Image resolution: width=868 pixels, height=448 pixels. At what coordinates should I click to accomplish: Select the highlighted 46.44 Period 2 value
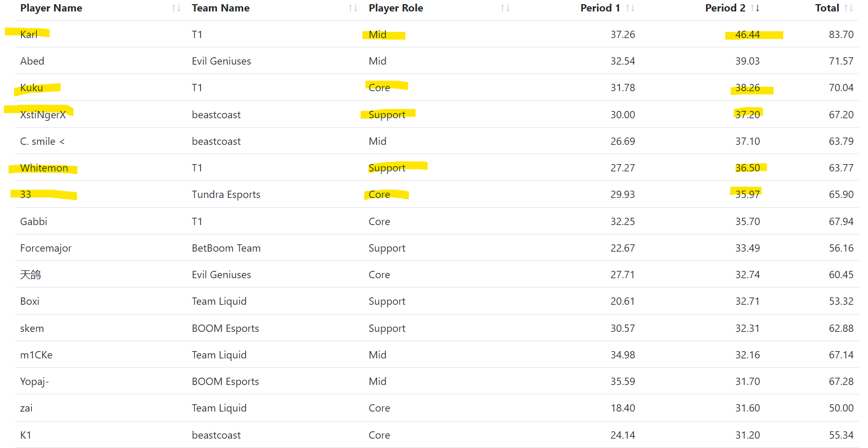tap(747, 34)
